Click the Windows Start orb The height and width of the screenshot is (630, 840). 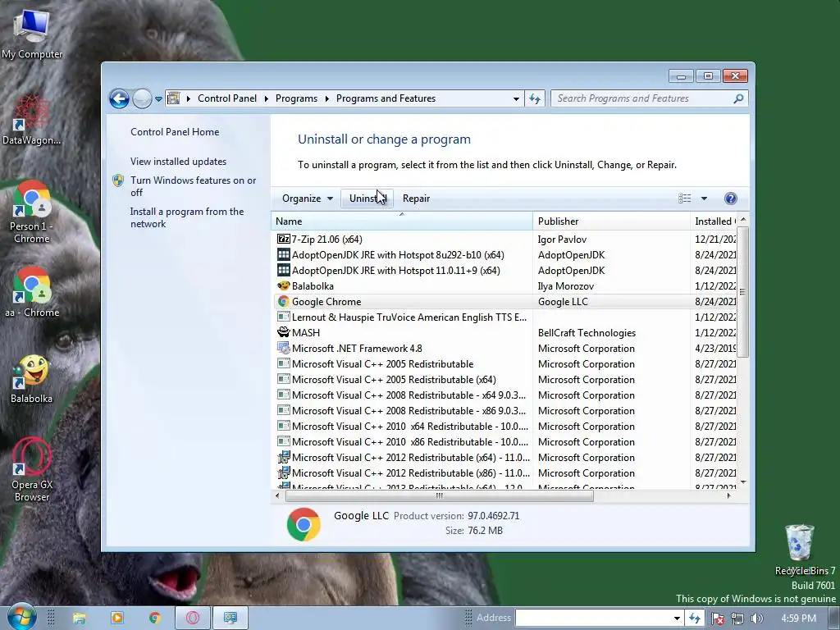tap(21, 617)
